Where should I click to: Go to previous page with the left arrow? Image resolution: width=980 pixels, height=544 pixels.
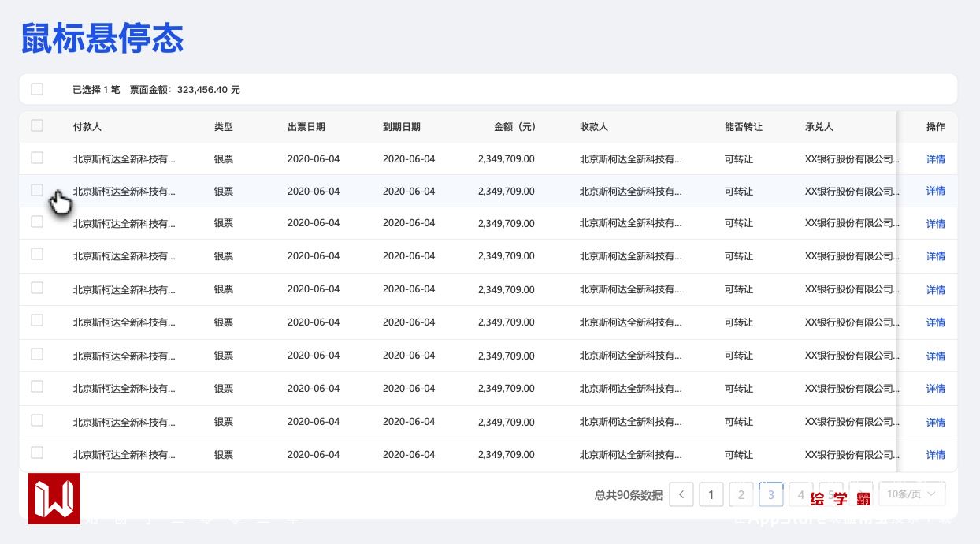pyautogui.click(x=681, y=494)
